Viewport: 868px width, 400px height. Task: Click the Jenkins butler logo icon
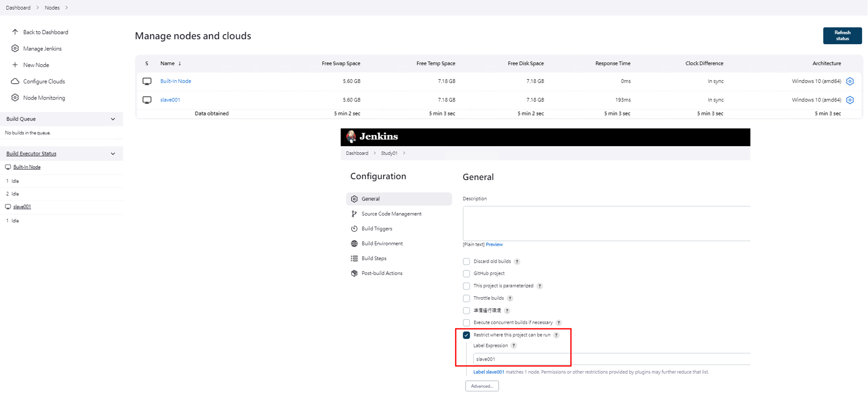351,137
